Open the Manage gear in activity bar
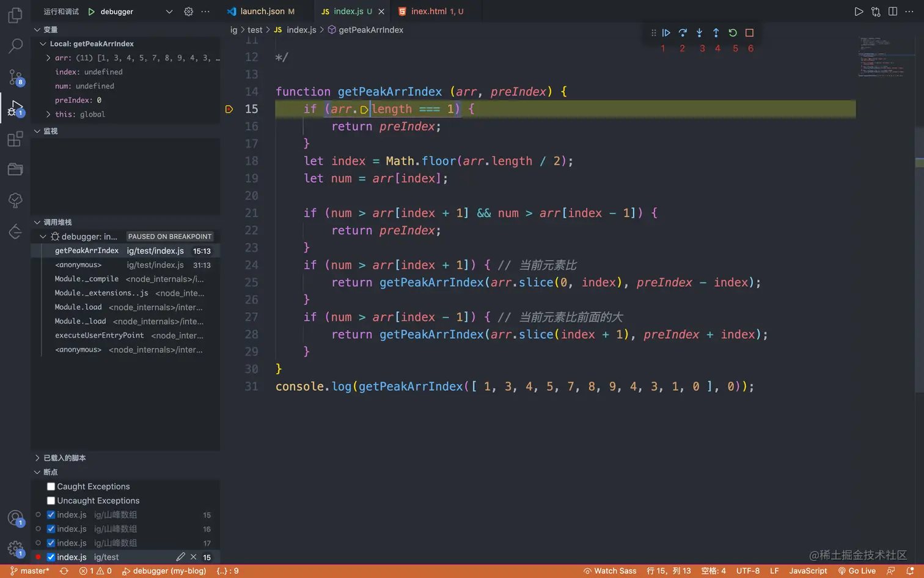The width and height of the screenshot is (924, 578). pyautogui.click(x=15, y=549)
